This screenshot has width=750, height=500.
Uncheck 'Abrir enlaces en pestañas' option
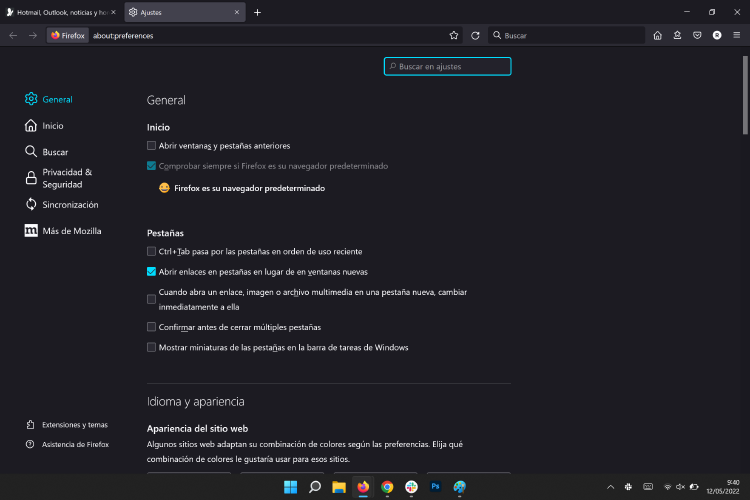pyautogui.click(x=151, y=271)
